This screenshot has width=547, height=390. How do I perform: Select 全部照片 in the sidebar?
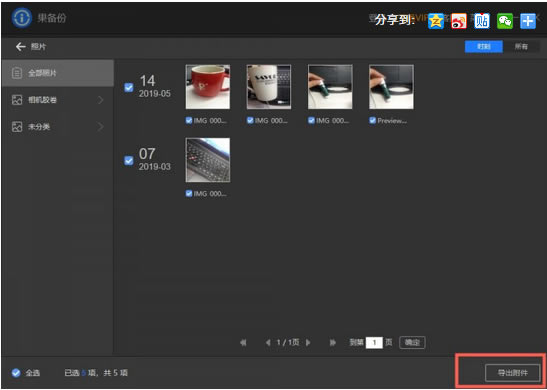(58, 73)
